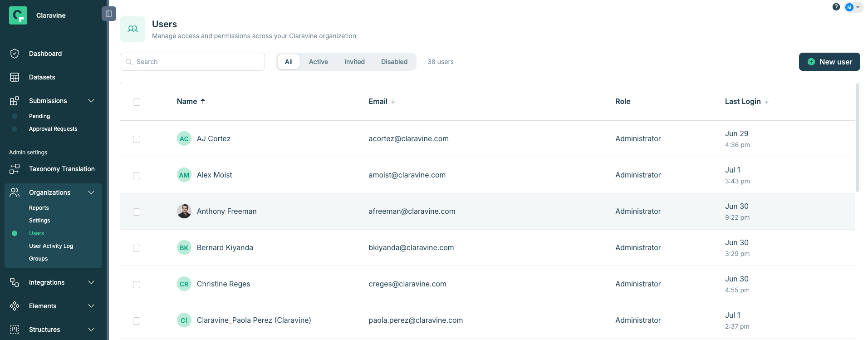Click the Integrations icon in the sidebar

[15, 282]
